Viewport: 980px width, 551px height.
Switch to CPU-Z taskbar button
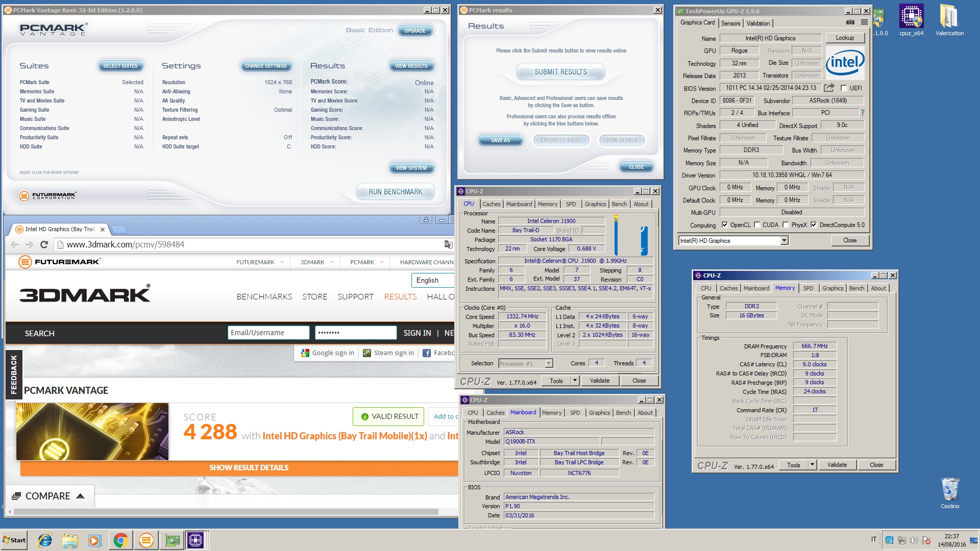pyautogui.click(x=195, y=540)
